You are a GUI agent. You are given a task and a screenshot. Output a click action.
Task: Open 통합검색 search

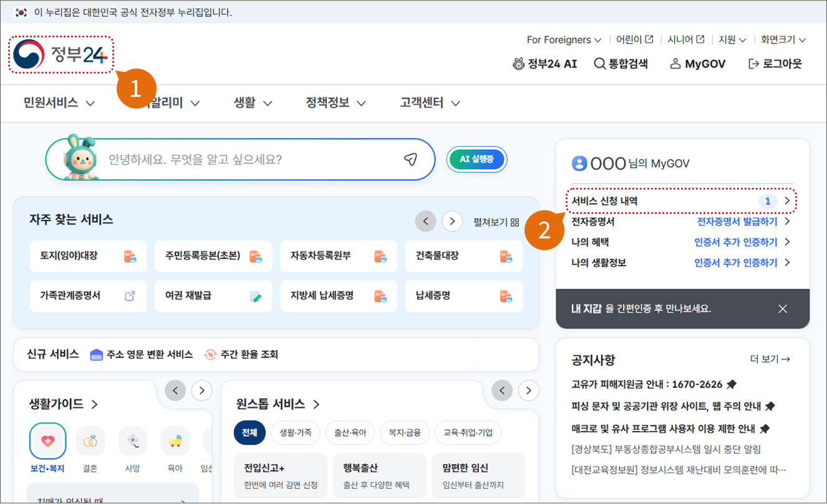(621, 64)
